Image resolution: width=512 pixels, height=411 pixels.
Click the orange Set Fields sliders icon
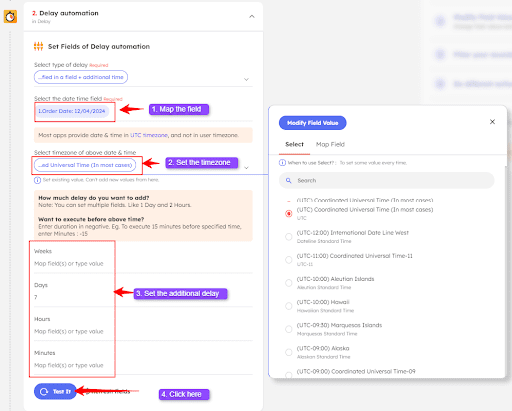coord(38,46)
